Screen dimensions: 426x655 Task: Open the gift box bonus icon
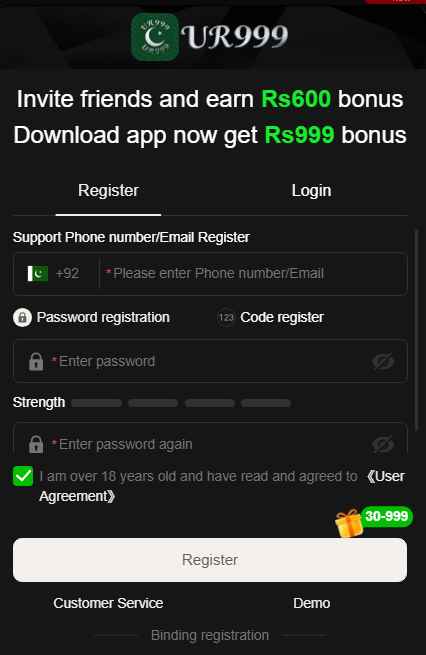point(349,523)
